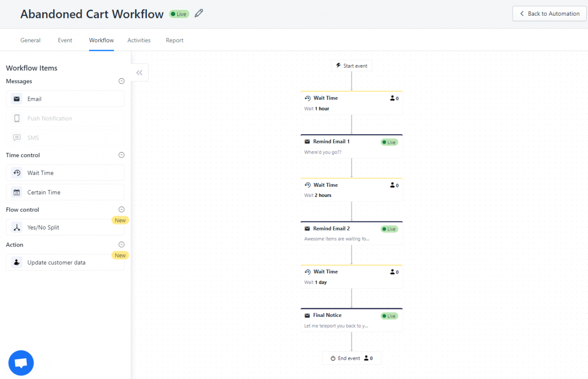
Task: Switch to the General tab
Action: click(x=30, y=40)
